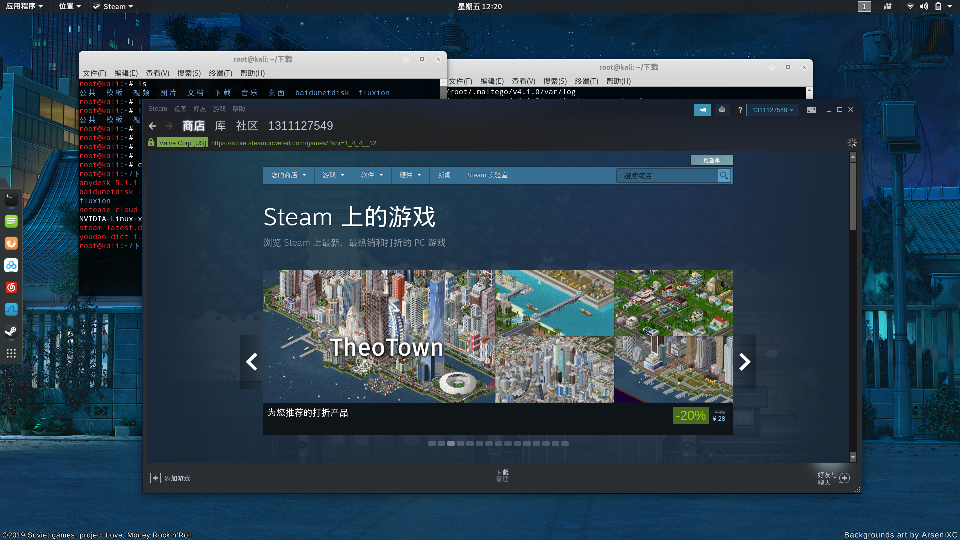Screen dimensions: 960x540
Task: Open the Baidu Netdisk cloud icon in the dock
Action: (11, 265)
